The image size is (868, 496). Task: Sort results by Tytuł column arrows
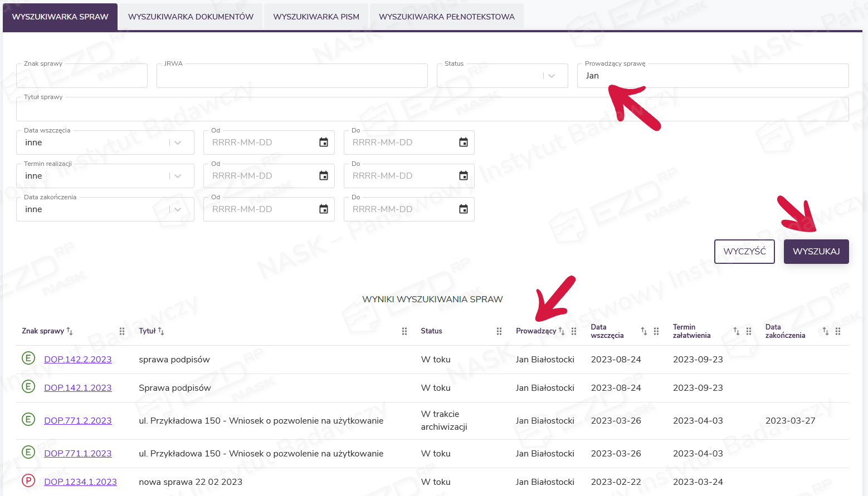pos(161,331)
